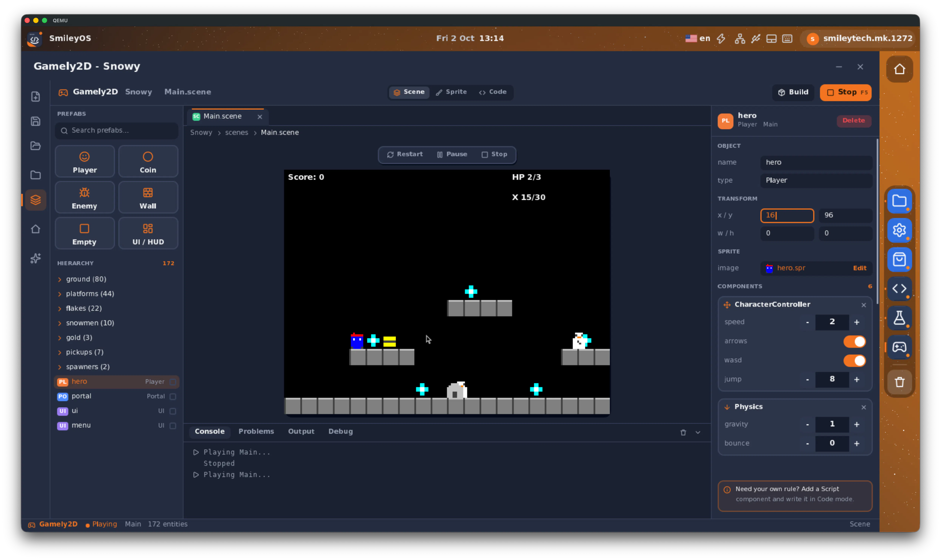Toggle the wasd switch in CharacterController
This screenshot has height=560, width=941.
pos(854,360)
